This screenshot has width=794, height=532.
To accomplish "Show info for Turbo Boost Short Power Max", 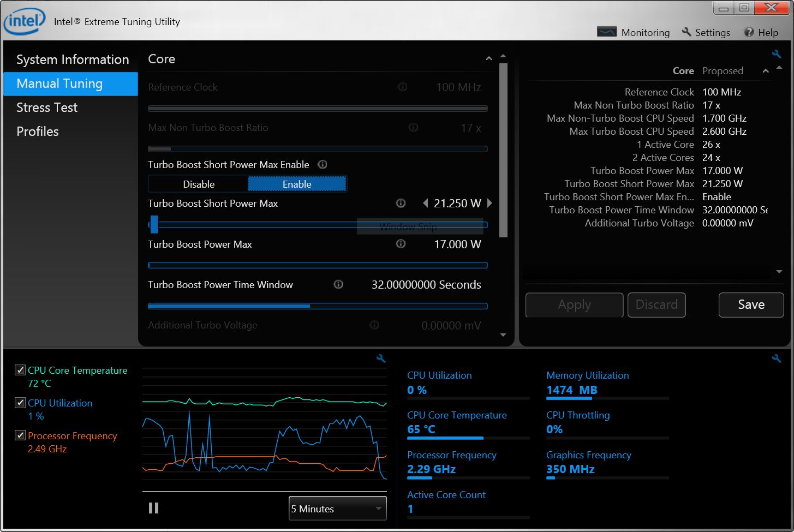I will pos(401,203).
